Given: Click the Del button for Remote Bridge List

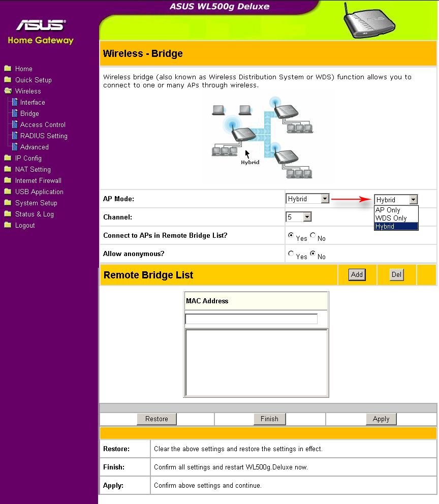Looking at the screenshot, I should pyautogui.click(x=397, y=274).
